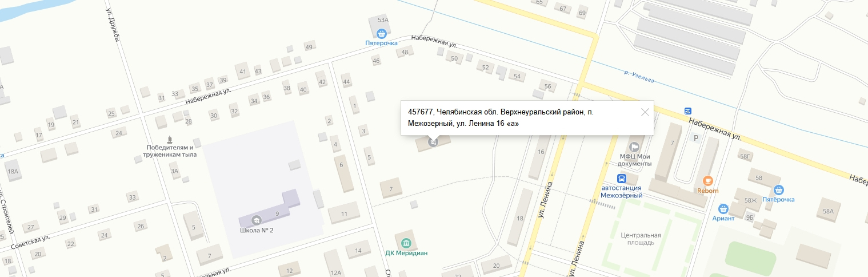Click the Победителям и труженикам тыла monument icon

pyautogui.click(x=170, y=138)
